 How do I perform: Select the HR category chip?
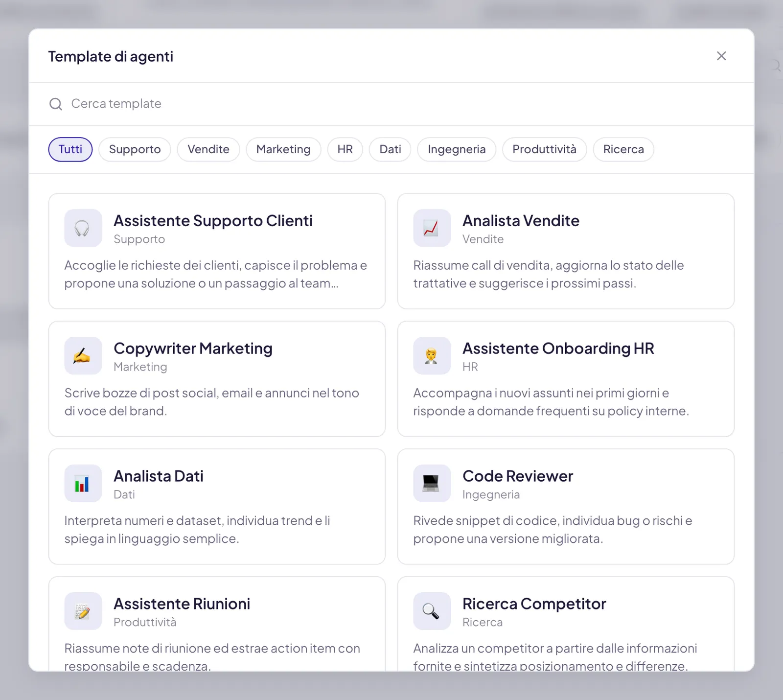(x=345, y=149)
